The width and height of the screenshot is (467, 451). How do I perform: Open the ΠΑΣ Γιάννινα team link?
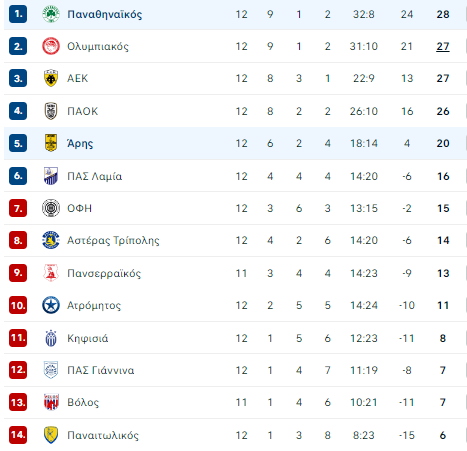101,370
